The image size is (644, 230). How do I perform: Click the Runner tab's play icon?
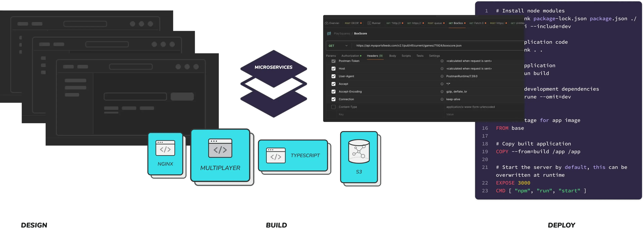(x=369, y=23)
